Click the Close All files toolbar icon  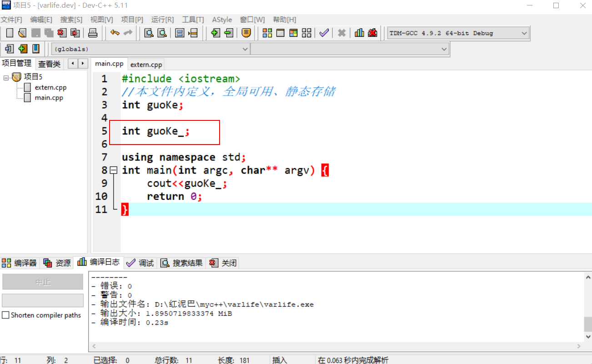pyautogui.click(x=75, y=33)
